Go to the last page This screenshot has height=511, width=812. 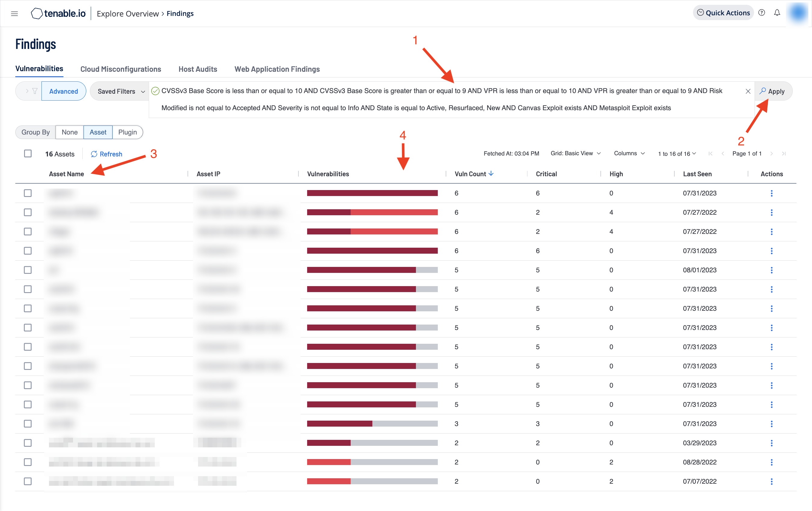point(784,154)
